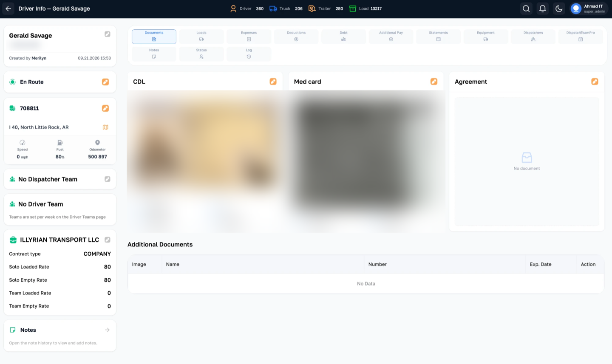Click the Odometer value 500 897

[x=97, y=157]
